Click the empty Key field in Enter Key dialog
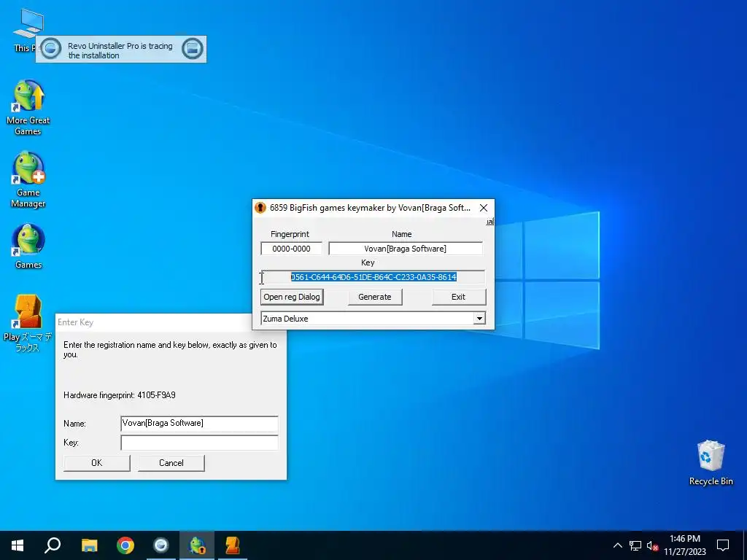This screenshot has height=560, width=747. (199, 443)
